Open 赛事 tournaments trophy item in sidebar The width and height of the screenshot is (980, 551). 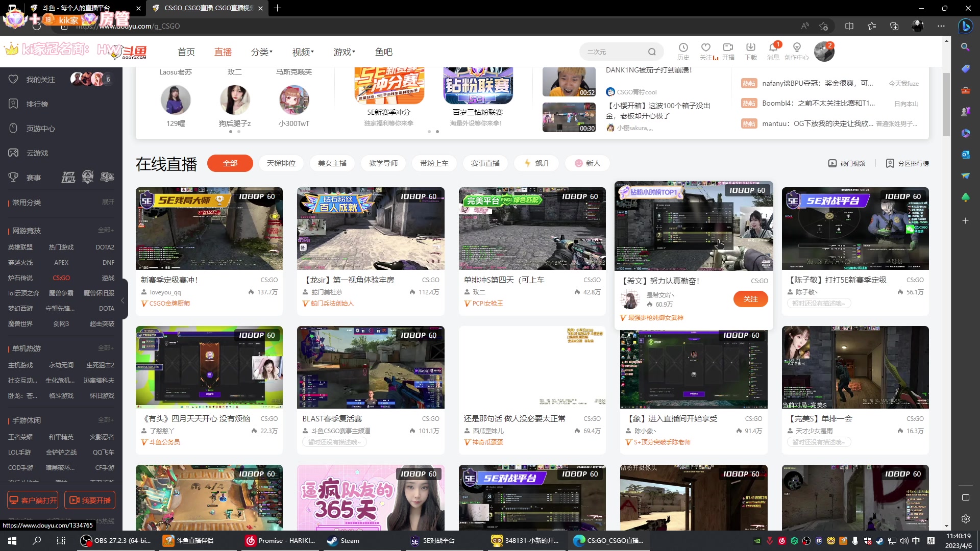pyautogui.click(x=25, y=178)
